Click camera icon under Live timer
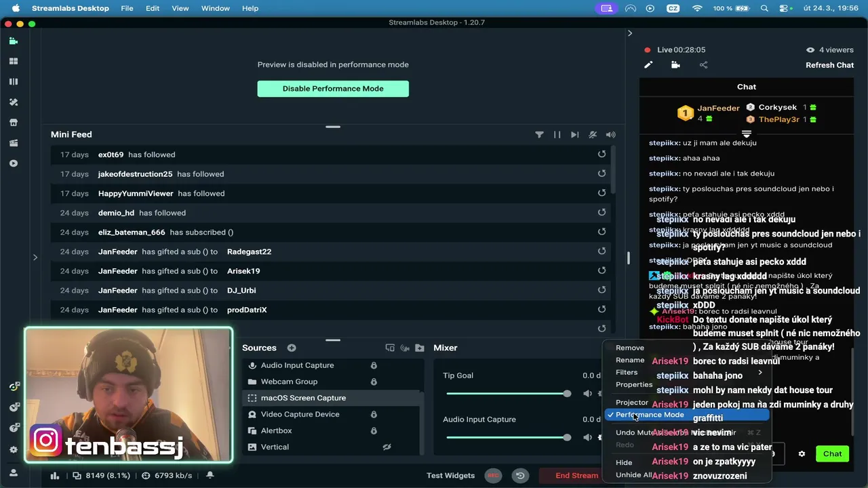Viewport: 868px width, 488px height. click(x=675, y=65)
